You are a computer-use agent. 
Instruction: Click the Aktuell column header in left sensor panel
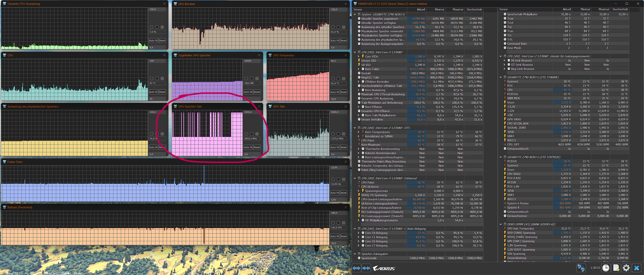pos(417,10)
